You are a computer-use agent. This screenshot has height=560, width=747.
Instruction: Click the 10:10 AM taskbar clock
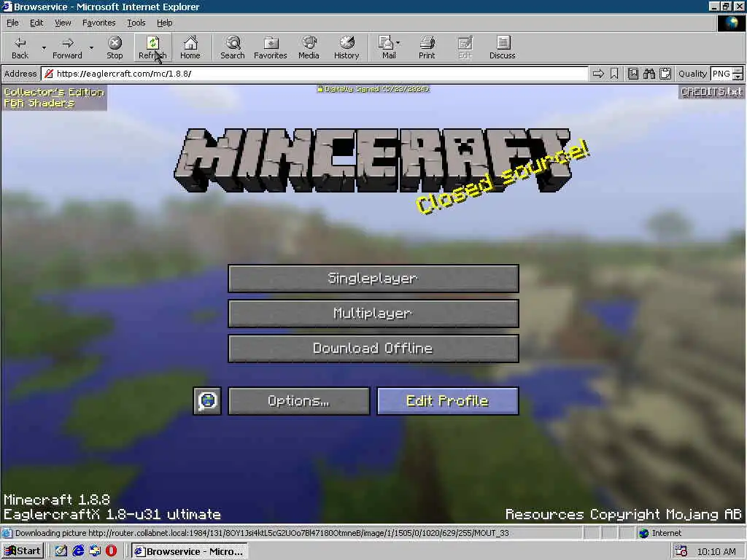click(x=716, y=551)
